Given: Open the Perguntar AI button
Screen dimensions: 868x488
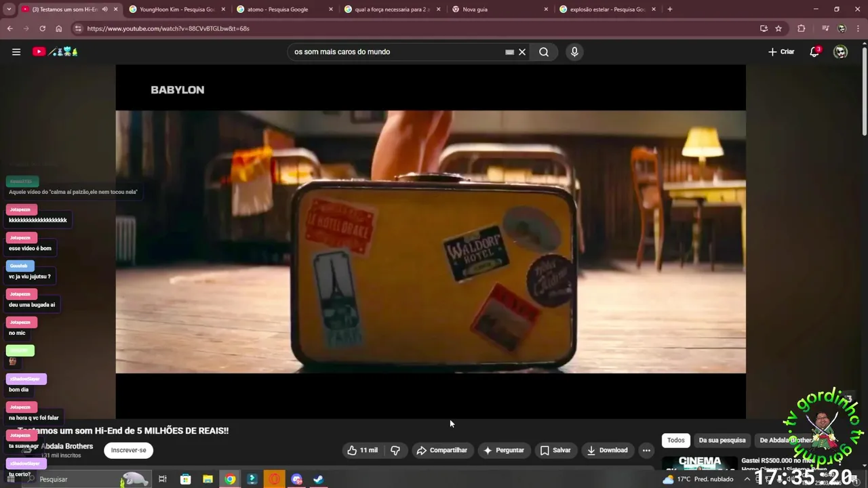Looking at the screenshot, I should point(503,450).
